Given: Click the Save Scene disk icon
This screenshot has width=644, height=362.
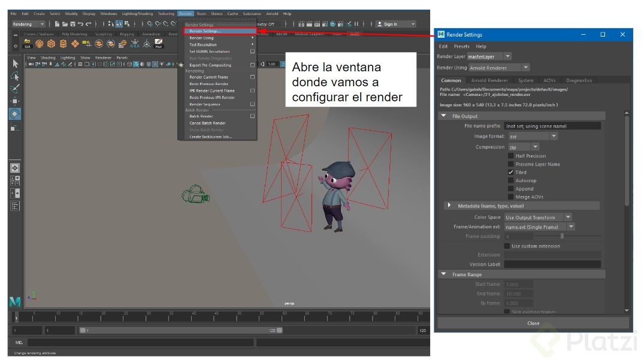Looking at the screenshot, I should click(72, 24).
